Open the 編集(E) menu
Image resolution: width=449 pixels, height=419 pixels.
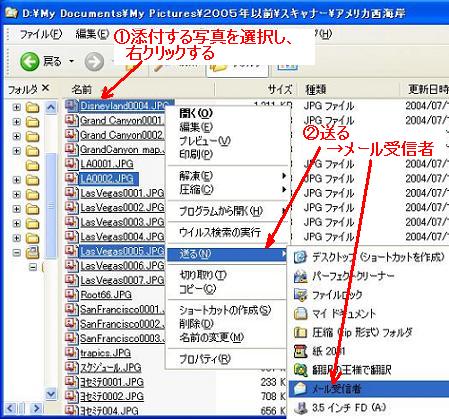(x=93, y=34)
